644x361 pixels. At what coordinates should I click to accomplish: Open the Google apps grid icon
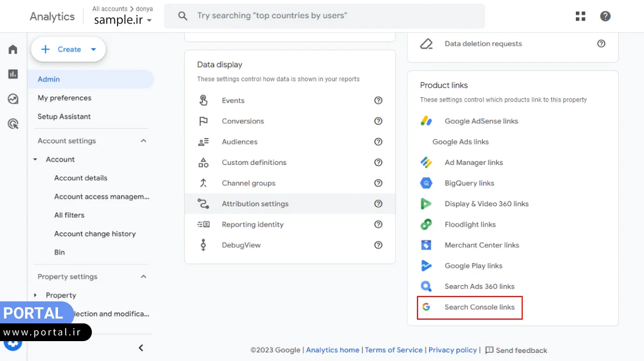point(580,16)
